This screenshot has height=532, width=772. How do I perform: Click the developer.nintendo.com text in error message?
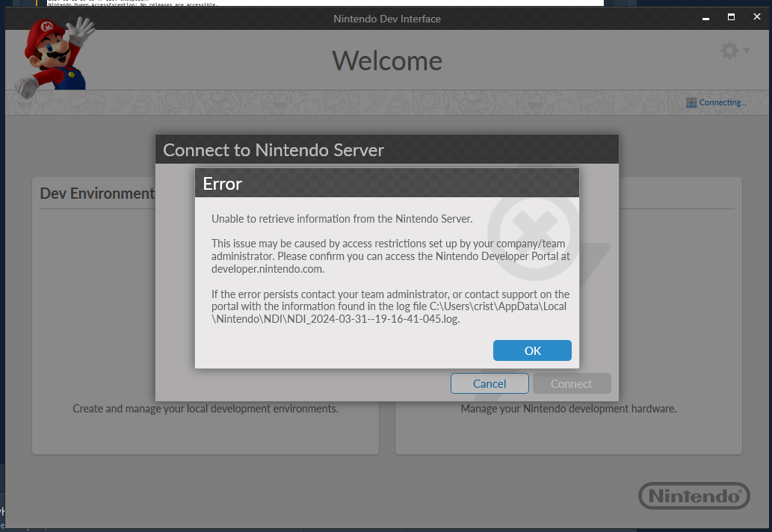268,269
